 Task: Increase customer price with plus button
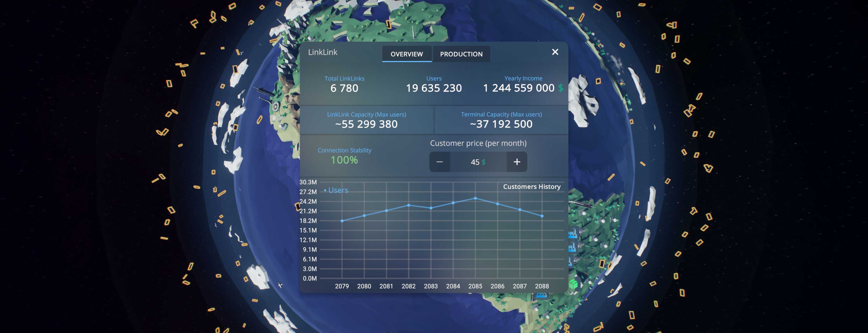[x=517, y=162]
